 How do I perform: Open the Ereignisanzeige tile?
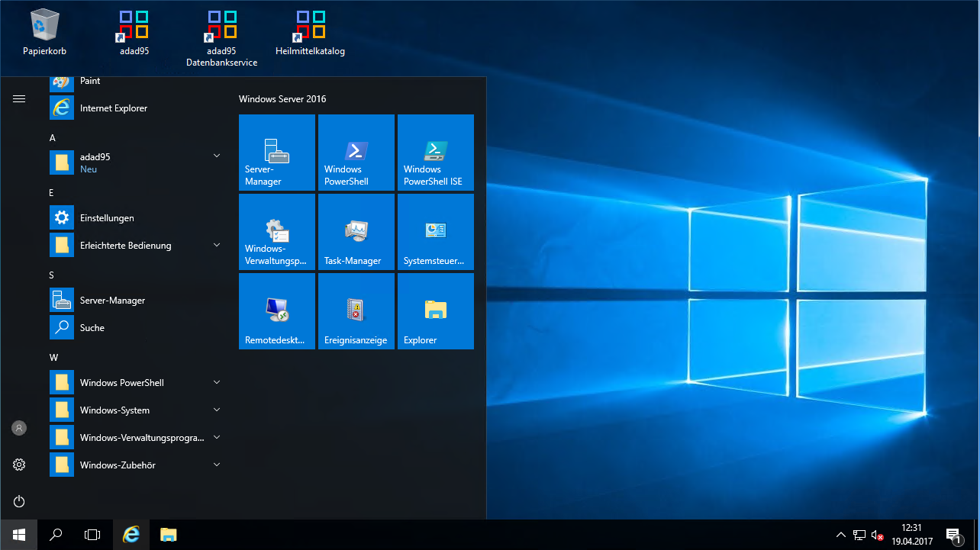[x=356, y=311]
